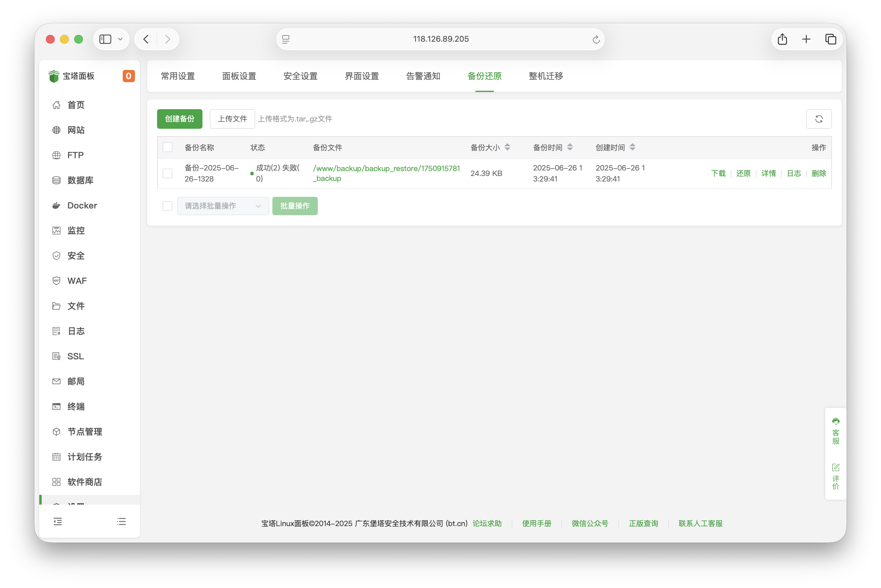Click Safari share icon
The image size is (881, 588).
coord(782,39)
